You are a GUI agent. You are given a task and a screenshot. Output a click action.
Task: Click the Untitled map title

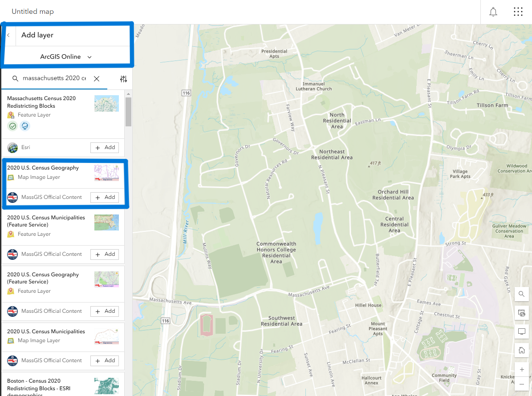pyautogui.click(x=32, y=12)
